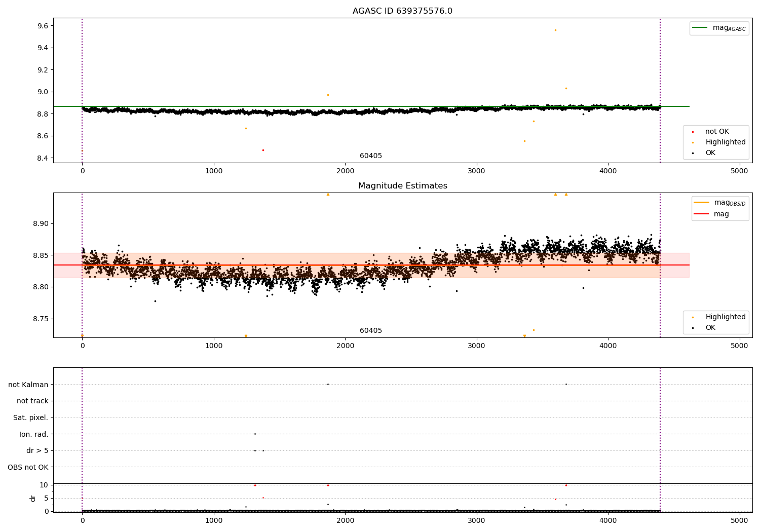Click the "4000" x-axis tick under the top plot
The width and height of the screenshot is (760, 532).
(608, 171)
